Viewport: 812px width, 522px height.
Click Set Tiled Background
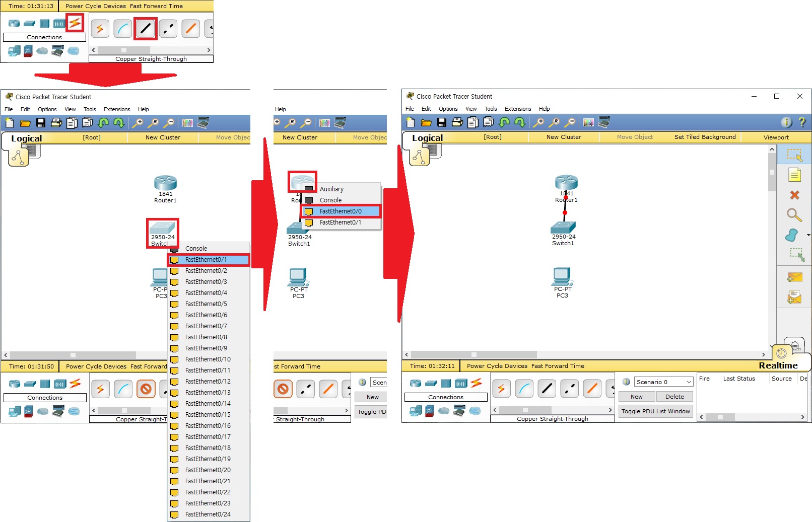pos(705,137)
